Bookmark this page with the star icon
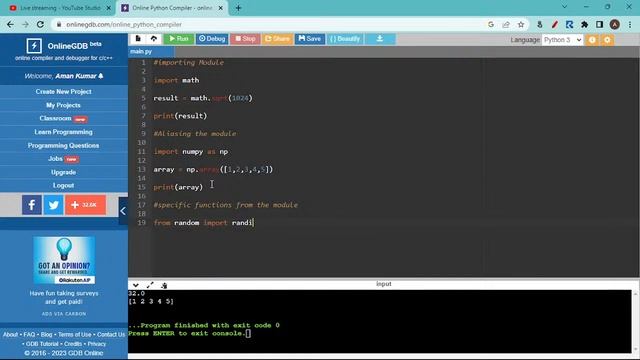The height and width of the screenshot is (360, 640). click(x=521, y=24)
